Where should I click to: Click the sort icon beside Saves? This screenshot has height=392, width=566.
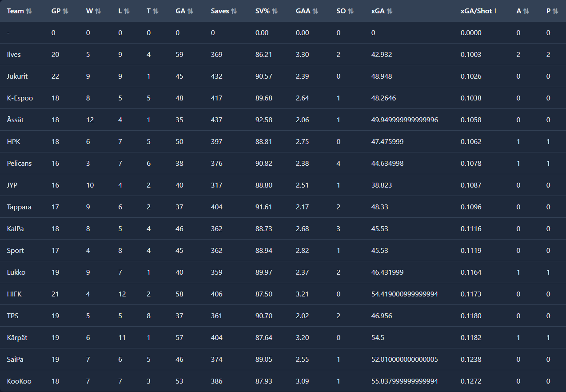(x=234, y=11)
